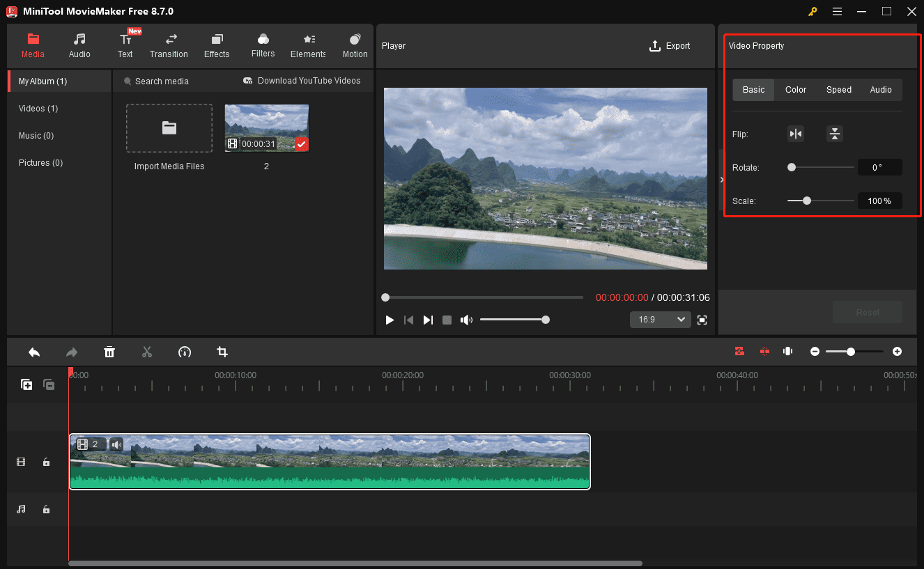Add a new track to timeline
This screenshot has width=924, height=569.
tap(26, 384)
